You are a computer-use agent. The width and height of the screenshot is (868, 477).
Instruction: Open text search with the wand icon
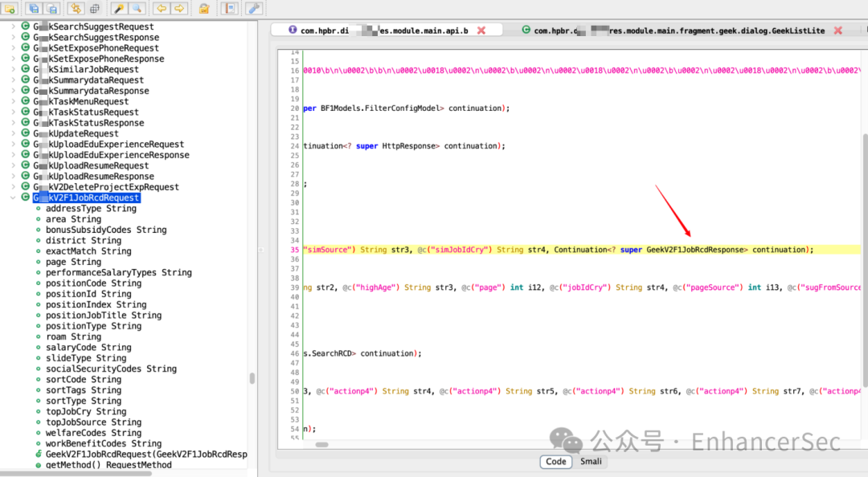pyautogui.click(x=118, y=8)
